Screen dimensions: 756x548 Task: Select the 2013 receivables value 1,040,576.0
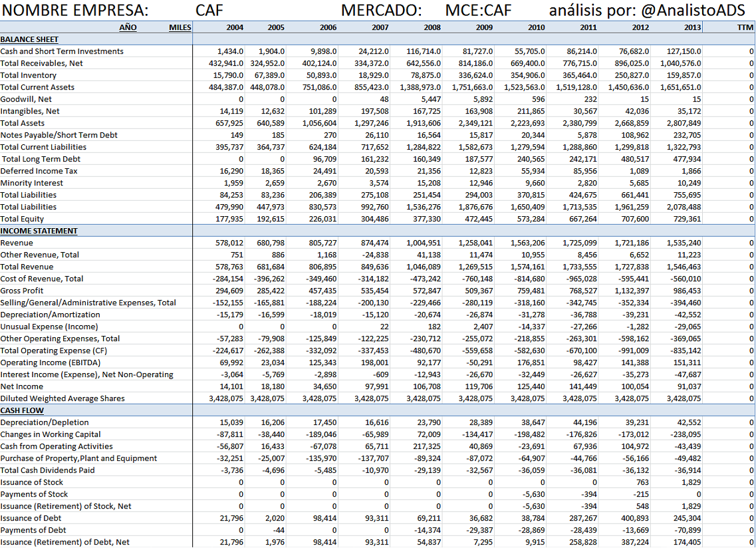(681, 63)
